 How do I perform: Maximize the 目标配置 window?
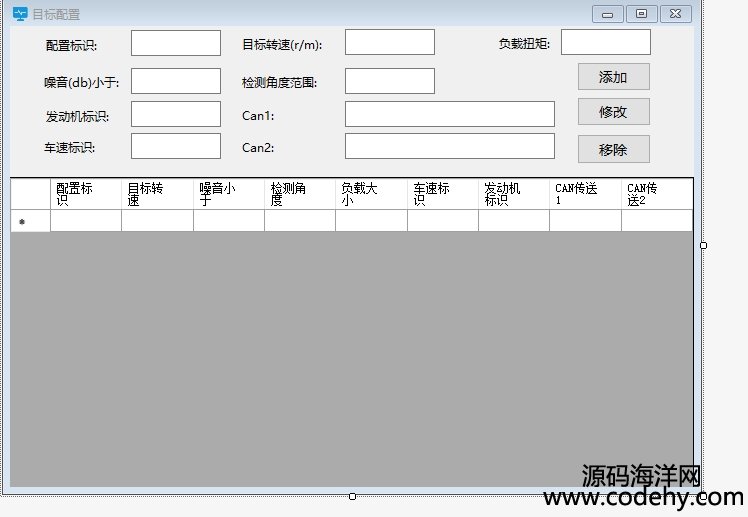click(x=642, y=14)
